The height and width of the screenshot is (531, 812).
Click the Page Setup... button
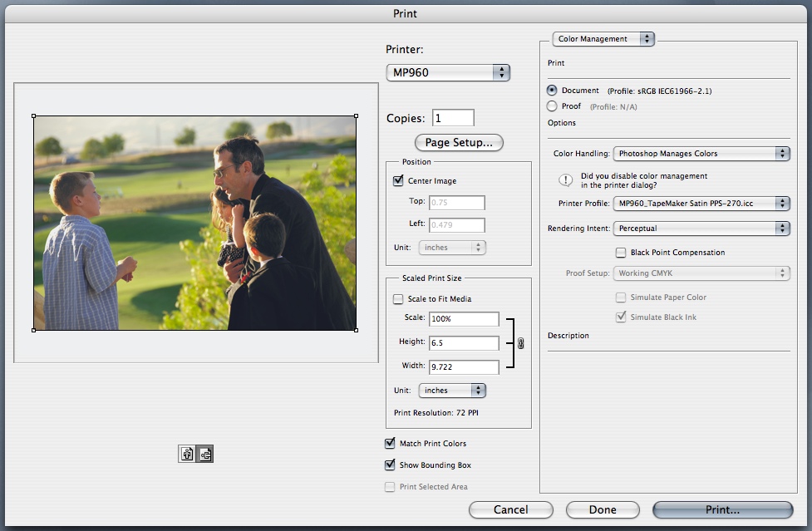pos(459,143)
